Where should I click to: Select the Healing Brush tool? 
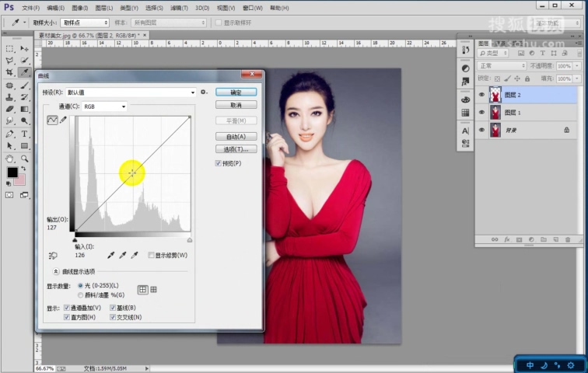10,85
